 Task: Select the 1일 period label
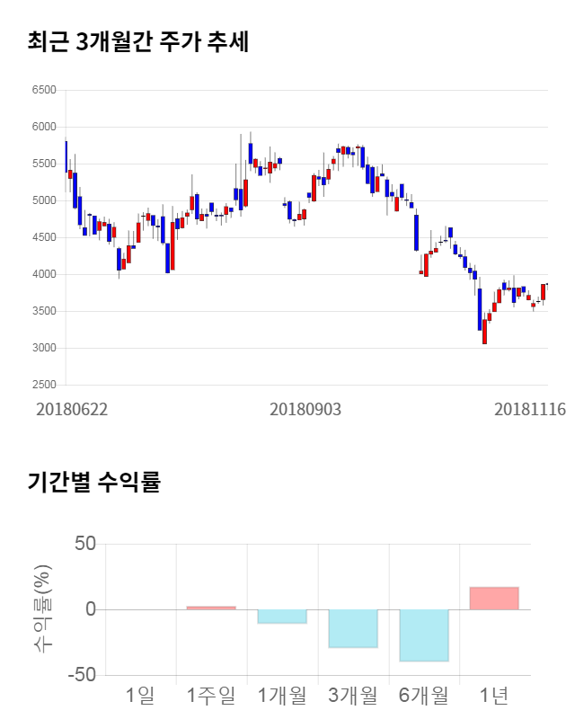pos(140,695)
